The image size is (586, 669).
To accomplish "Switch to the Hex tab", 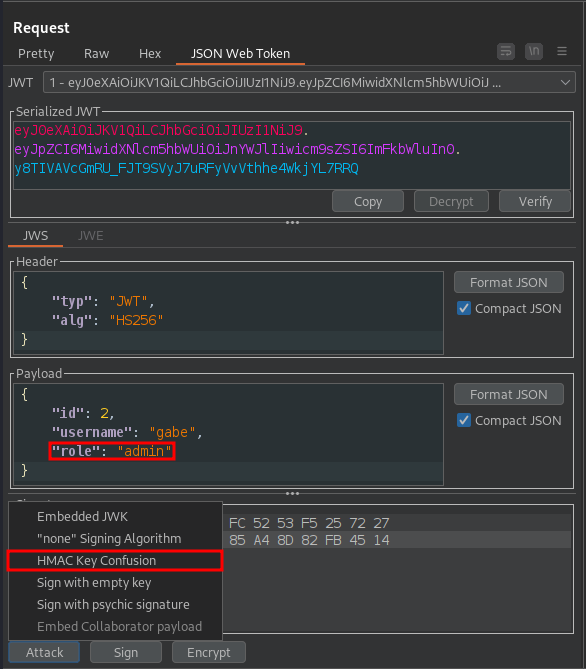I will (150, 54).
